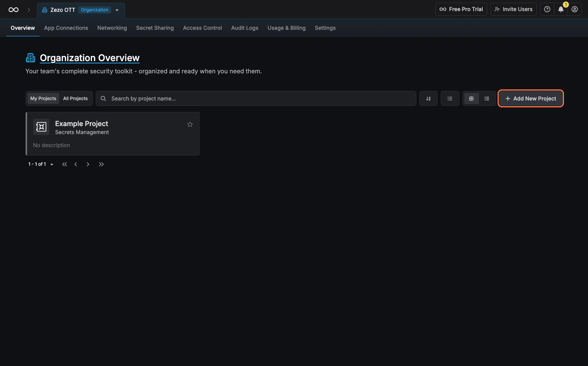Viewport: 588px width, 366px height.
Task: Star Example Project as a favorite
Action: [190, 125]
